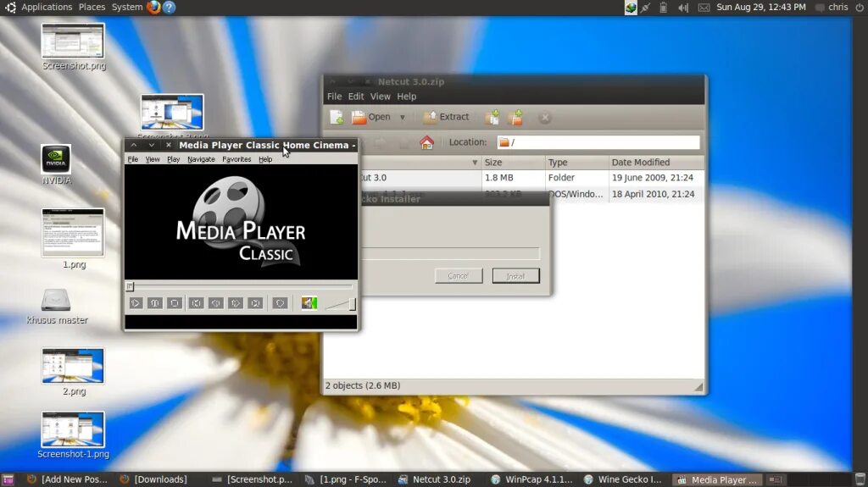The height and width of the screenshot is (487, 868).
Task: Click Increase Rate button in Media Player
Action: (x=236, y=303)
